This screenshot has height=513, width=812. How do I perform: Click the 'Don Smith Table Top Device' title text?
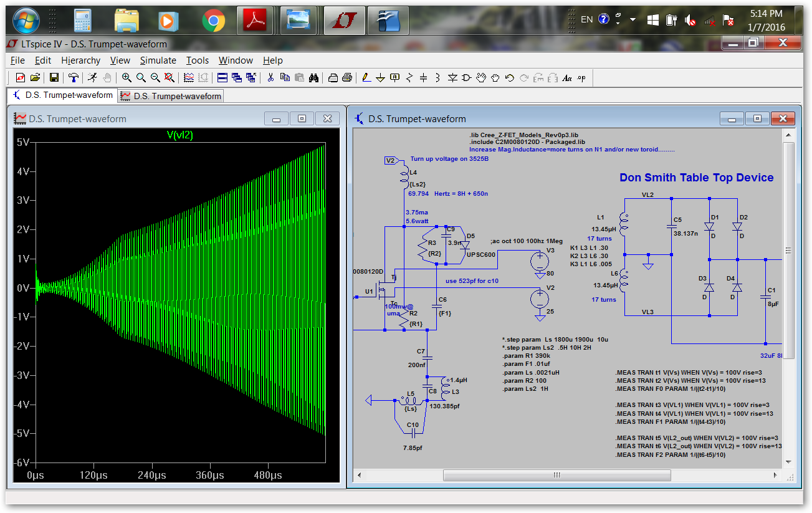pyautogui.click(x=697, y=178)
